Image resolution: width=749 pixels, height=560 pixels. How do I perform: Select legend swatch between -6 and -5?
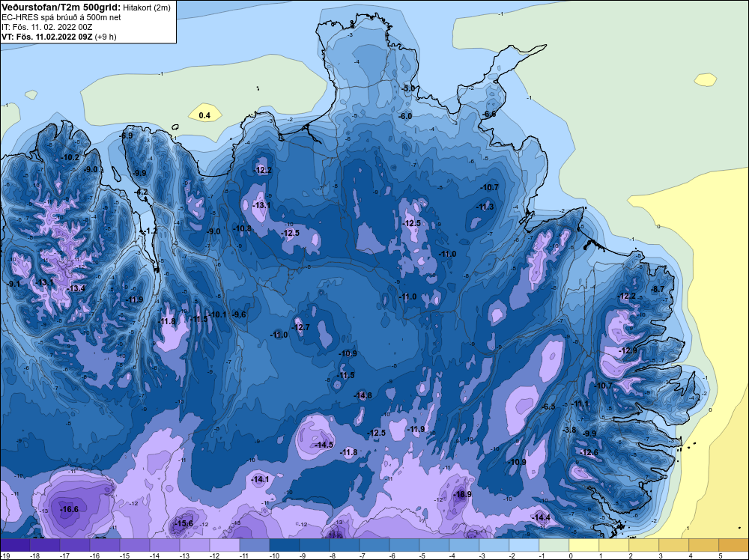pyautogui.click(x=404, y=545)
